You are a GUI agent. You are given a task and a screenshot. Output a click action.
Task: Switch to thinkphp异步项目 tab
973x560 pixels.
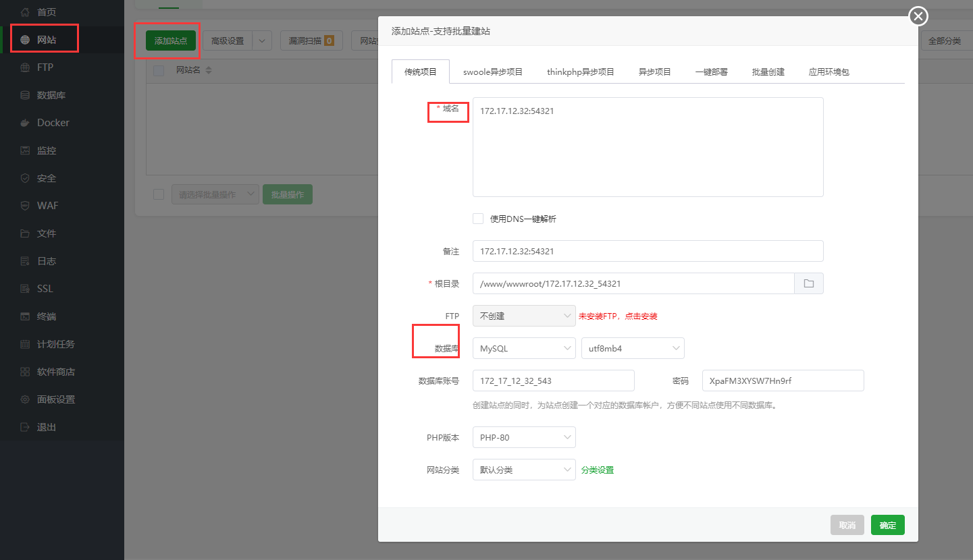tap(581, 72)
